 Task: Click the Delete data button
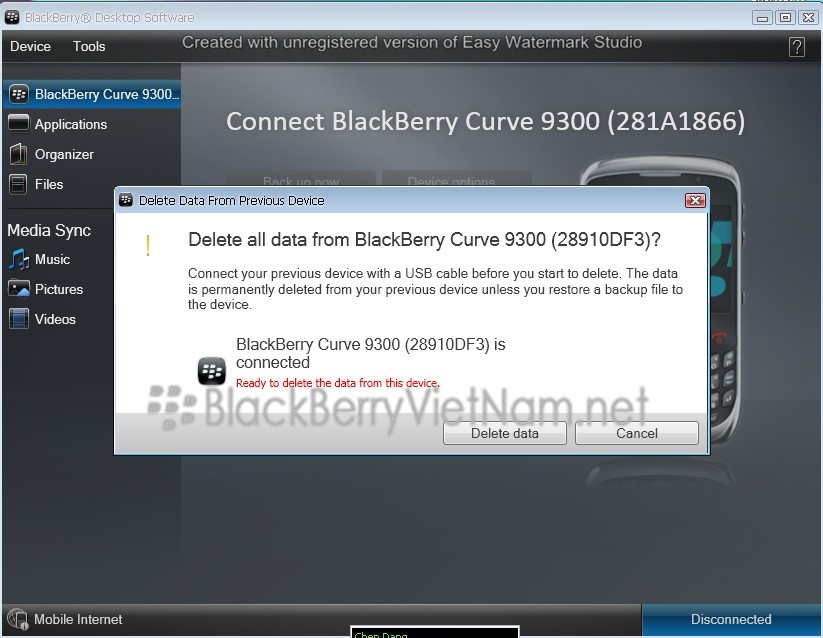[504, 433]
